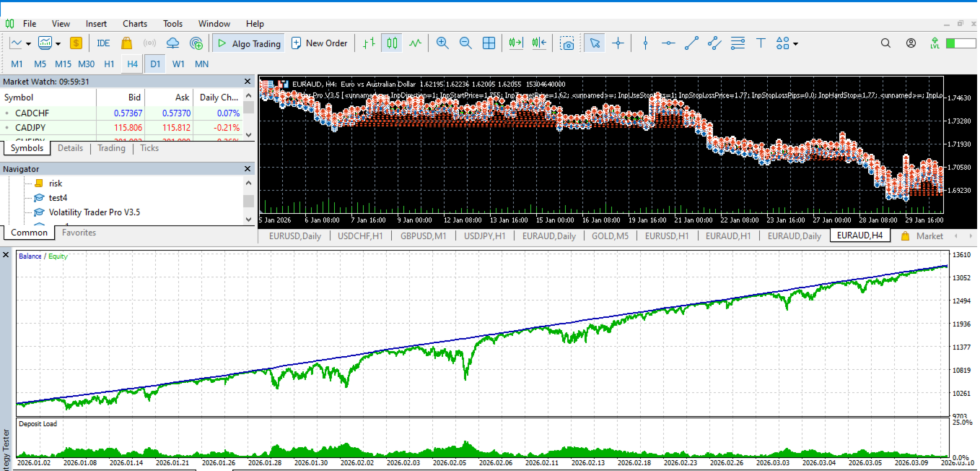The width and height of the screenshot is (980, 471).
Task: Open the Insert menu
Action: [97, 24]
